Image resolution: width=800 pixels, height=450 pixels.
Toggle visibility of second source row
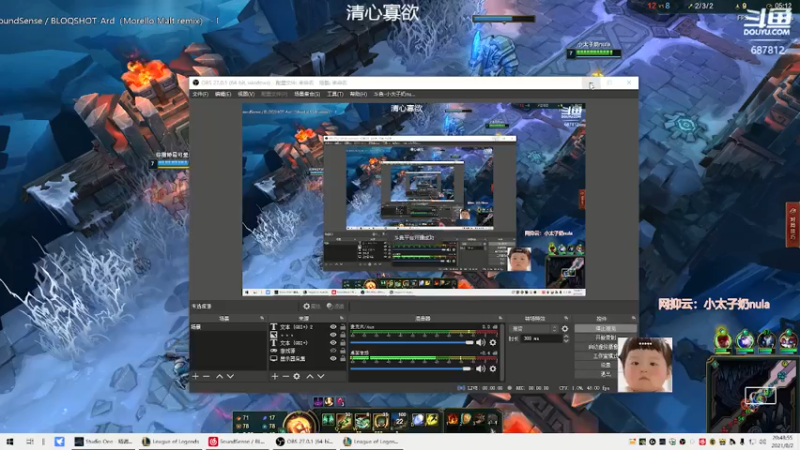coord(333,335)
